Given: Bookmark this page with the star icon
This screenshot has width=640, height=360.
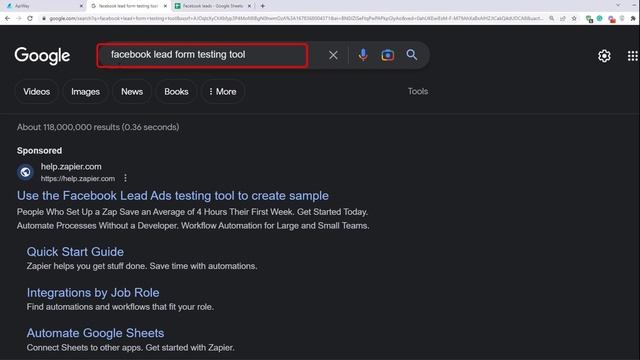Looking at the screenshot, I should 574,18.
